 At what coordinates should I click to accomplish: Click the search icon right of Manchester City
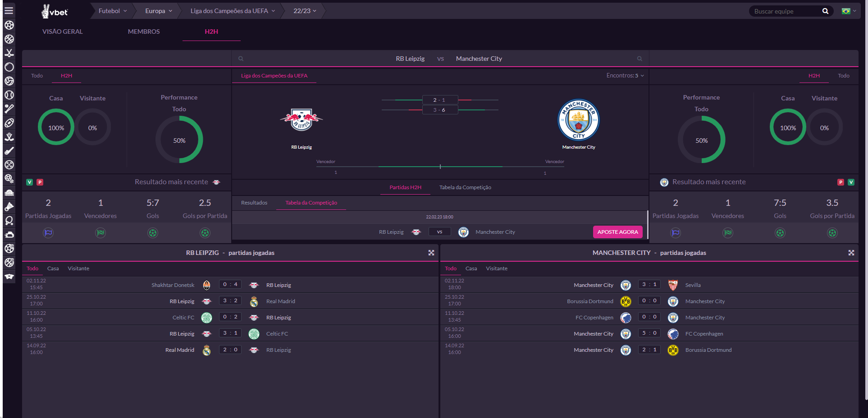640,59
